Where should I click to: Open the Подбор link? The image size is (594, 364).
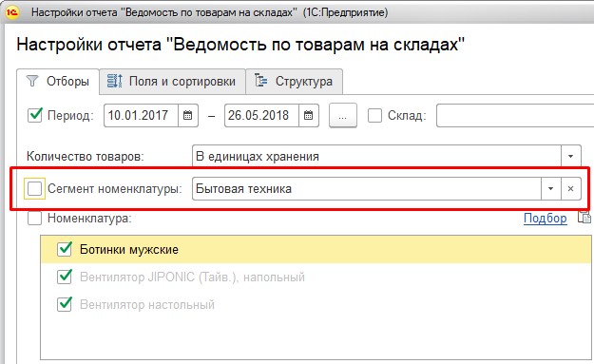[546, 219]
